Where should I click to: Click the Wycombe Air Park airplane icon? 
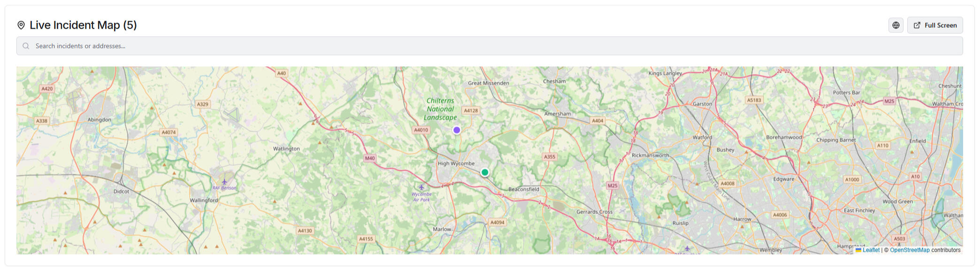[421, 187]
